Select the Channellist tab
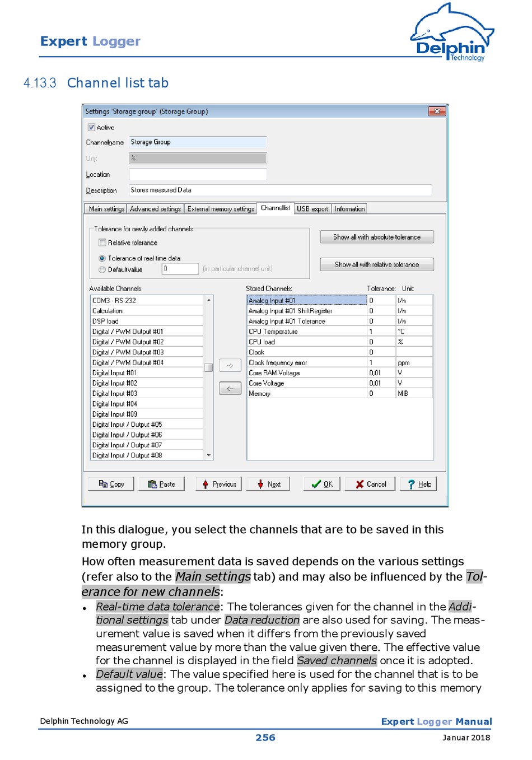 (276, 208)
